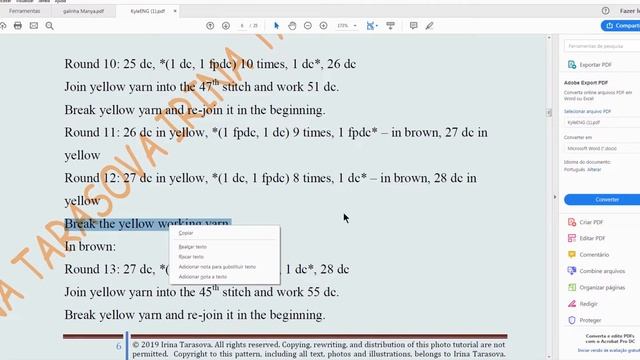Image resolution: width=640 pixels, height=360 pixels.
Task: Open the fit page options icon
Action: tap(371, 26)
